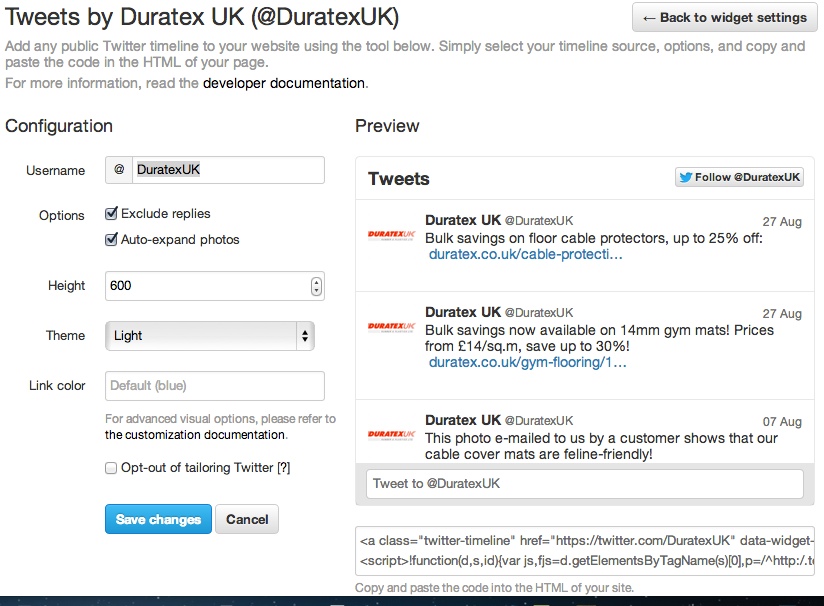Open the customization documentation link
Image resolution: width=824 pixels, height=606 pixels.
(195, 435)
